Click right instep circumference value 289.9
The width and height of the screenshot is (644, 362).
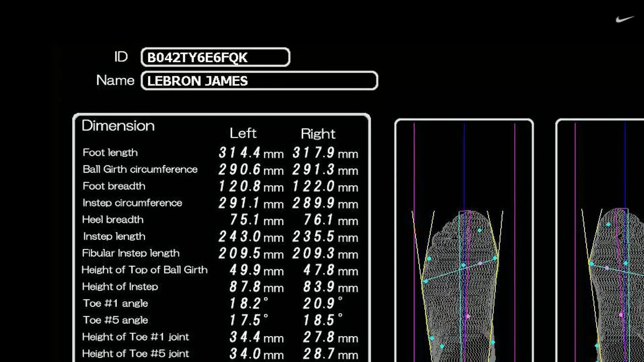point(314,203)
